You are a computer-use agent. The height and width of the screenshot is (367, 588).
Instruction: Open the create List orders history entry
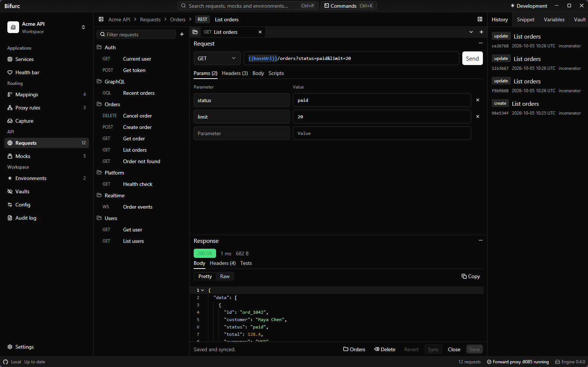click(x=537, y=108)
